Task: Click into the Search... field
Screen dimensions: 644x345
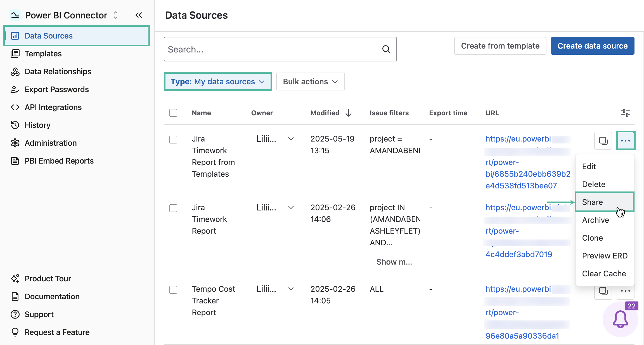Action: pos(280,49)
